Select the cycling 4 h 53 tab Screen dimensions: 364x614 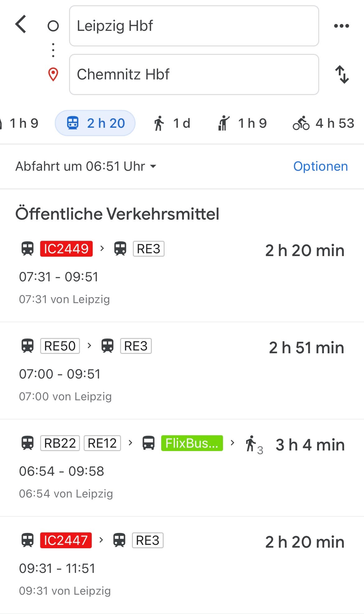pyautogui.click(x=324, y=123)
